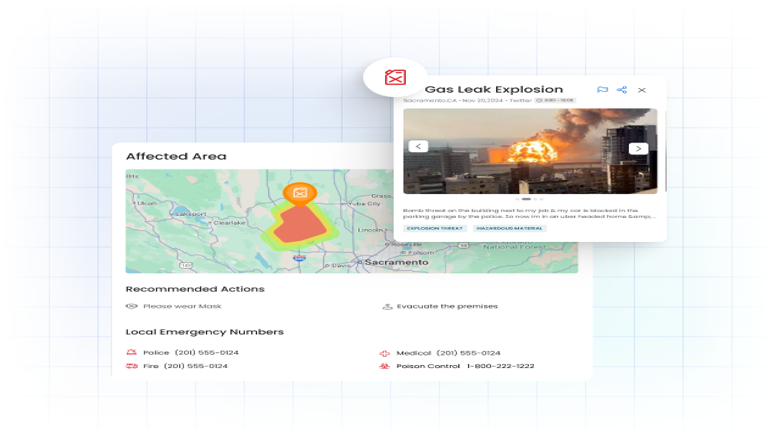Viewport: 780px width, 439px height.
Task: Select the Hazardous Material tag
Action: click(509, 228)
